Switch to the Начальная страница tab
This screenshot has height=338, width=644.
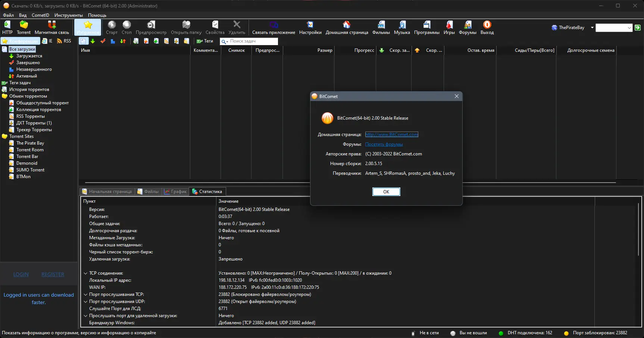107,192
